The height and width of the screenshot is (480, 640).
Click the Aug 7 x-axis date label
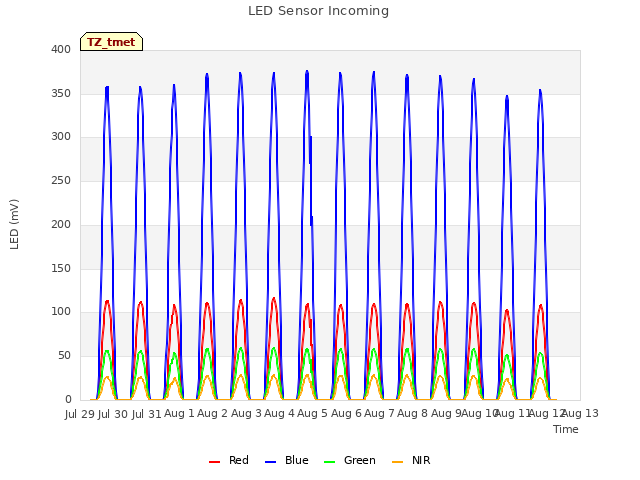click(x=379, y=414)
